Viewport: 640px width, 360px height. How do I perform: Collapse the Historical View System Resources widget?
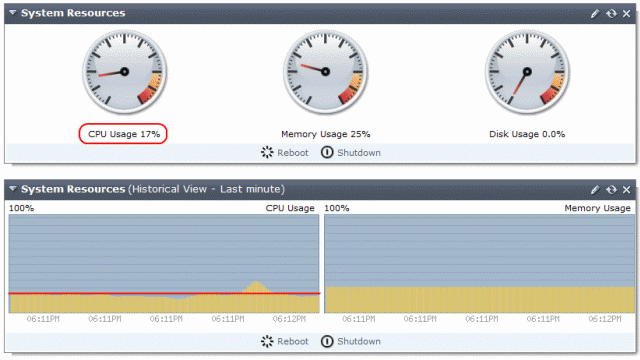pyautogui.click(x=13, y=189)
